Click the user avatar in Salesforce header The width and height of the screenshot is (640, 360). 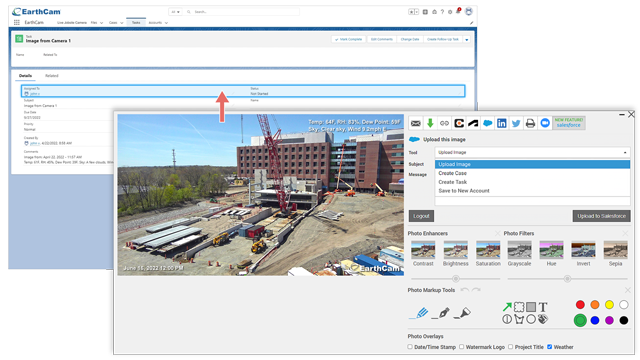pyautogui.click(x=469, y=11)
